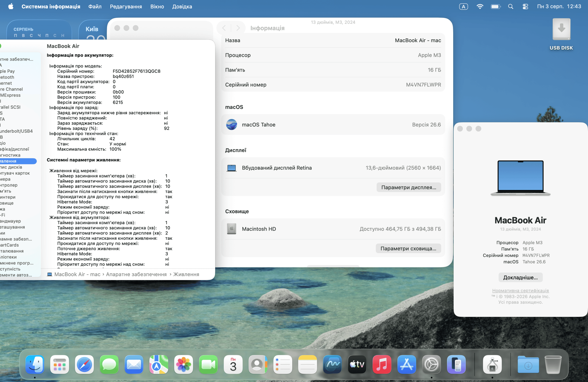
Task: Go forward in the Інформація settings window
Action: pyautogui.click(x=238, y=28)
